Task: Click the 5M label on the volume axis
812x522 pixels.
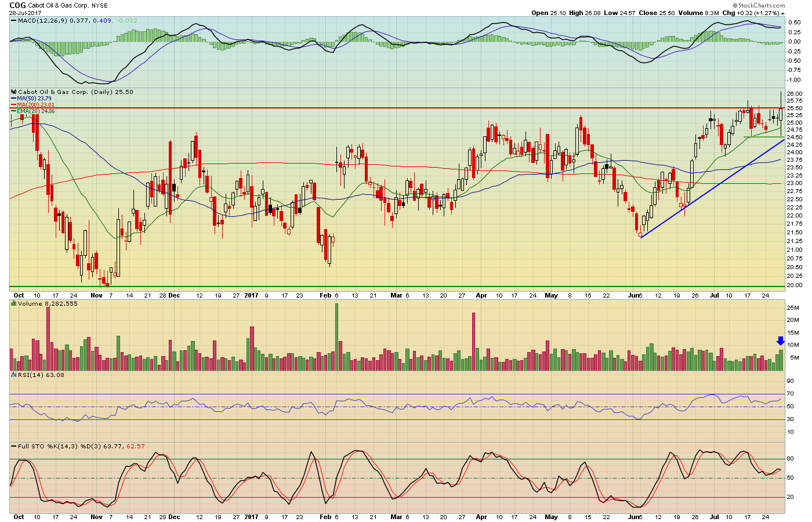Action: tap(795, 358)
